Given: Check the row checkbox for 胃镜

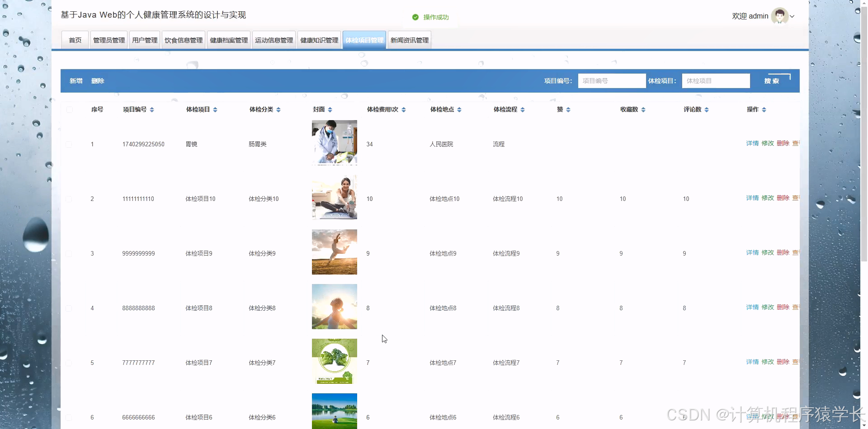Looking at the screenshot, I should (69, 144).
